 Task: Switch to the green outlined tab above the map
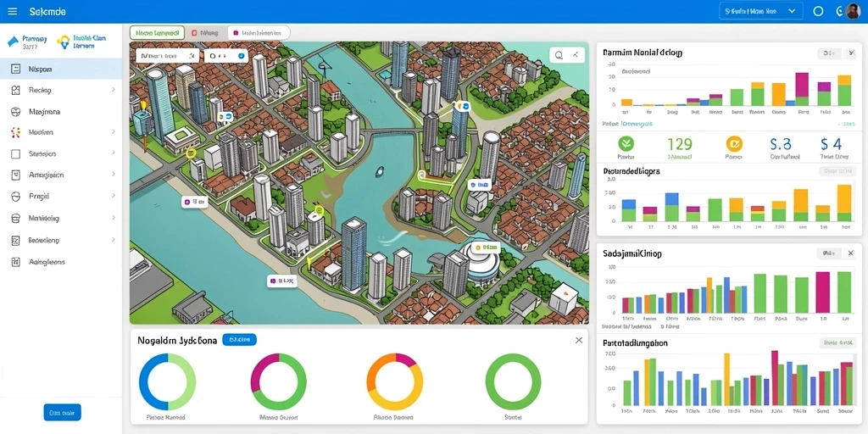coord(157,33)
